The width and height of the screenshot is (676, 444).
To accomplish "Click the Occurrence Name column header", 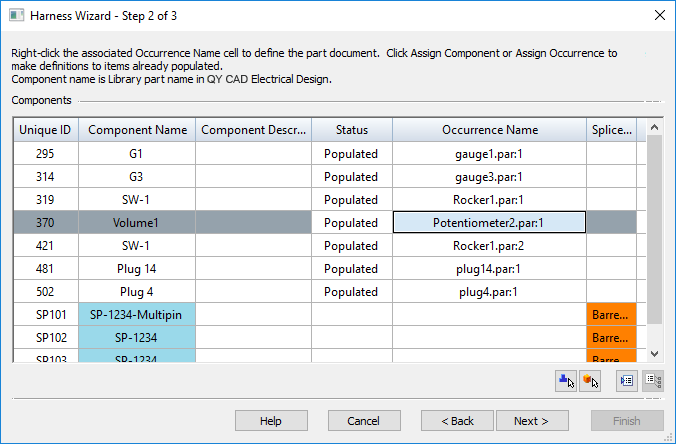I will point(489,130).
